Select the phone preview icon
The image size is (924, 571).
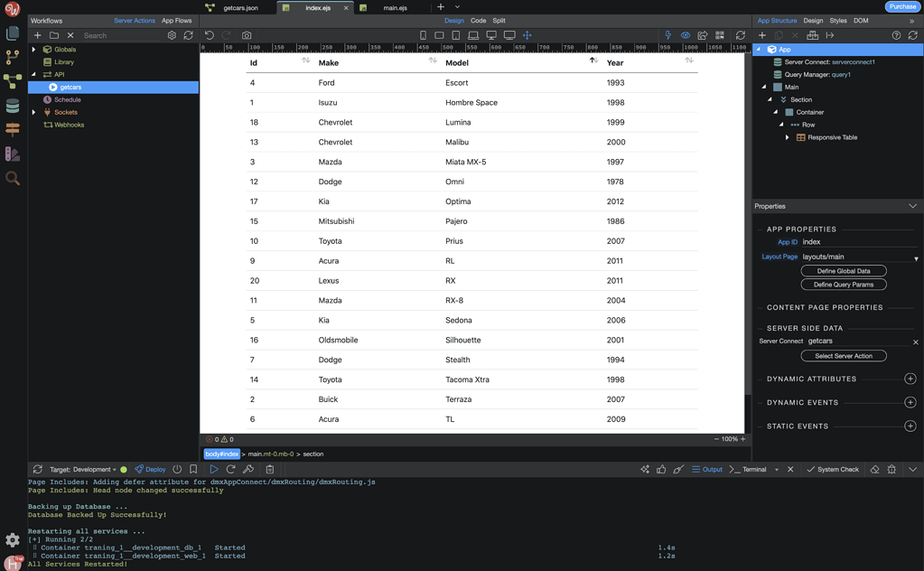pyautogui.click(x=423, y=33)
